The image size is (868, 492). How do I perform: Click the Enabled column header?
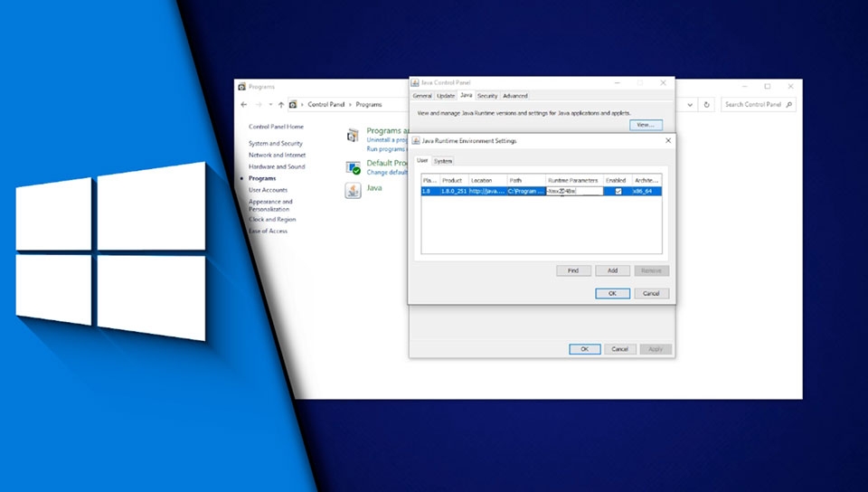tap(618, 180)
